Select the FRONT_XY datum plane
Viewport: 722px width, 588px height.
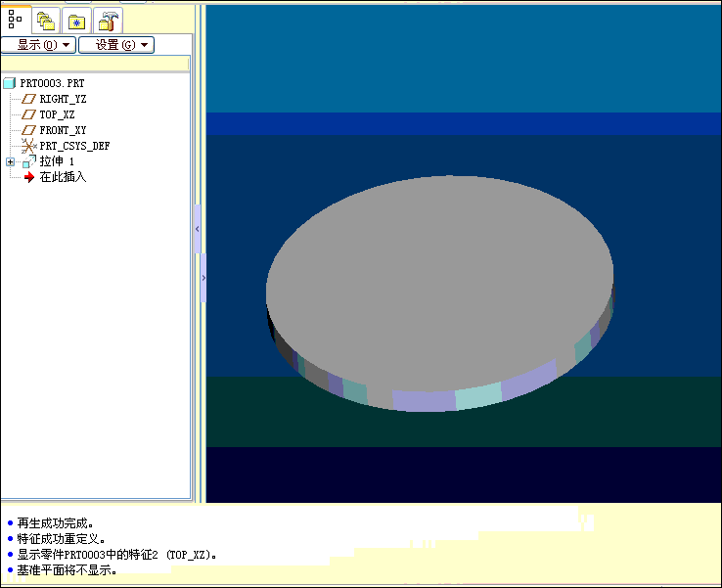63,130
